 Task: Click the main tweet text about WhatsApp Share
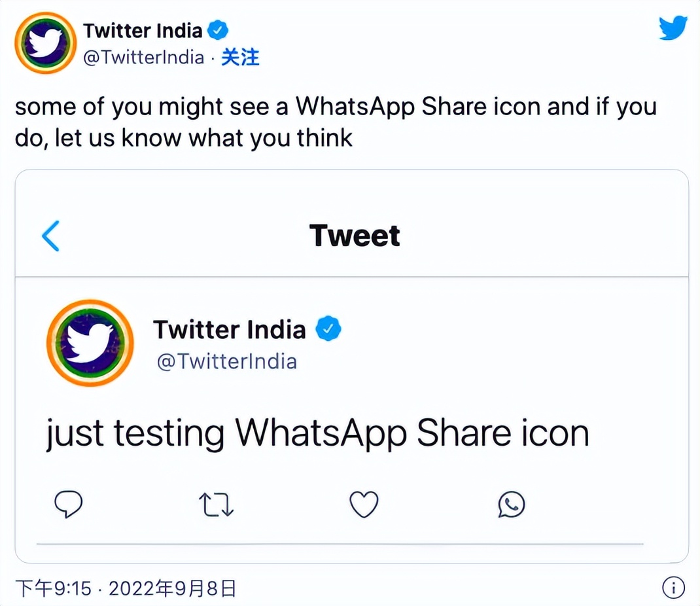click(x=335, y=122)
